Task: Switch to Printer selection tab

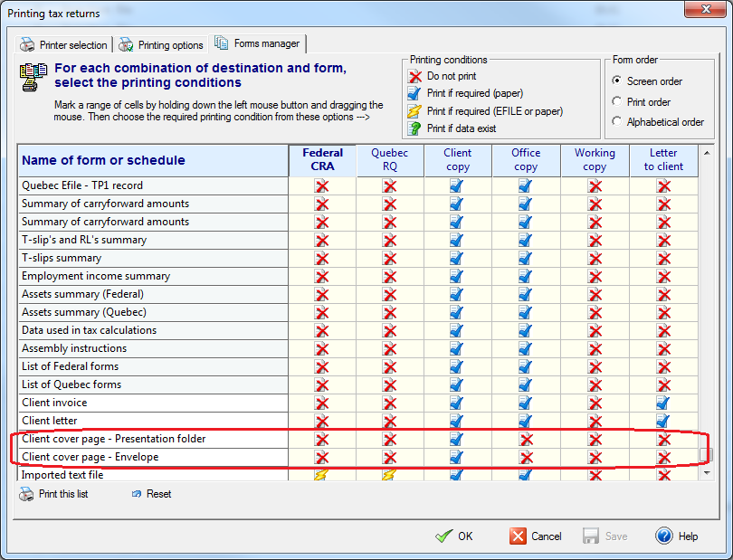Action: [x=65, y=44]
